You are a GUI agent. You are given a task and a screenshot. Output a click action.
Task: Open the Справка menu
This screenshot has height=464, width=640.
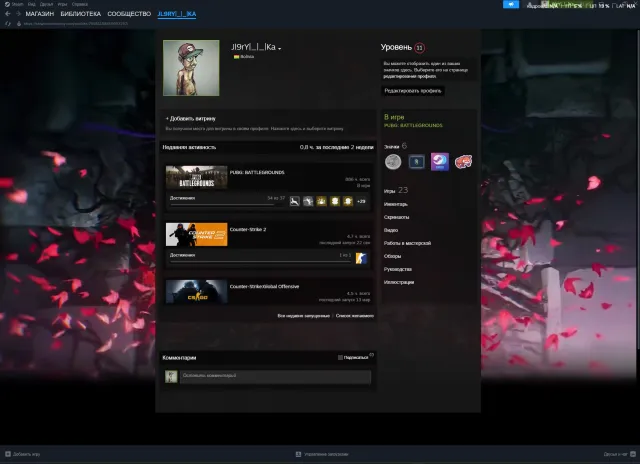[80, 4]
